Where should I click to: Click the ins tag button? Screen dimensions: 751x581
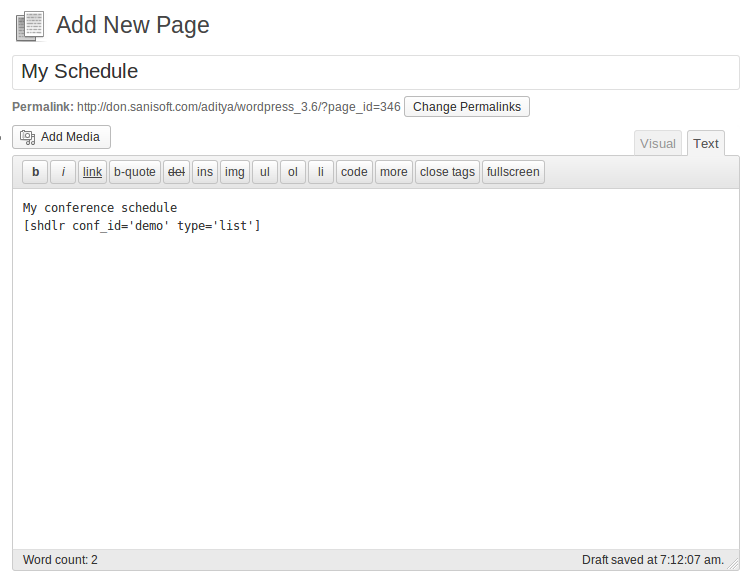click(x=205, y=172)
